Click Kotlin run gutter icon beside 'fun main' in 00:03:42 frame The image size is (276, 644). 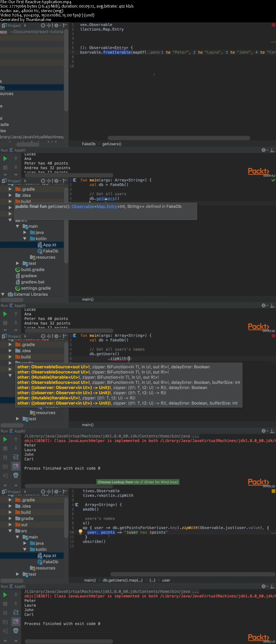[x=75, y=180]
